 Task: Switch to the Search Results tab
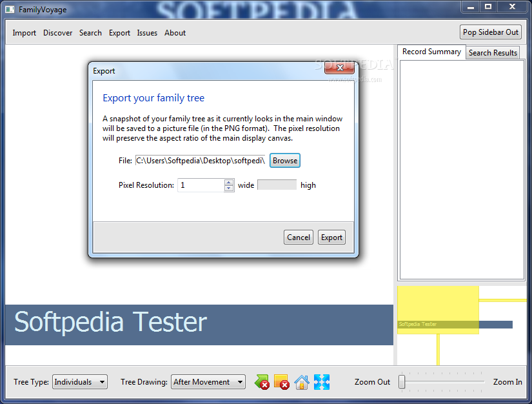point(493,53)
